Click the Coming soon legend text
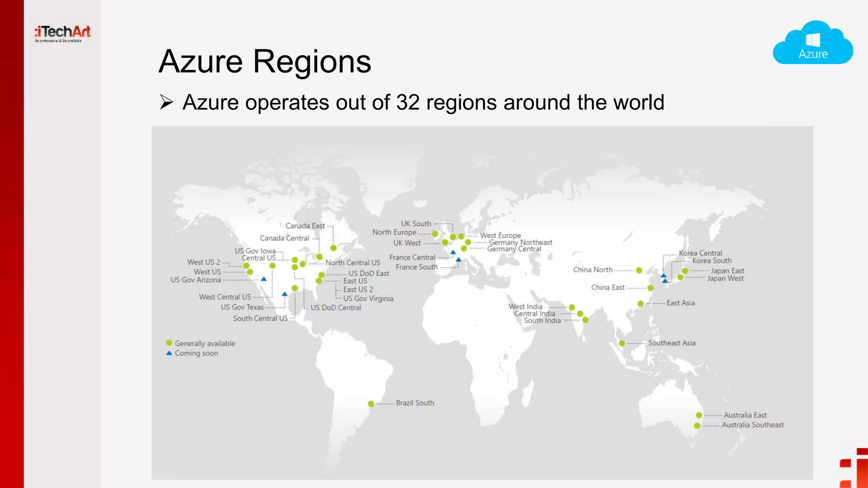868x488 pixels. click(196, 353)
